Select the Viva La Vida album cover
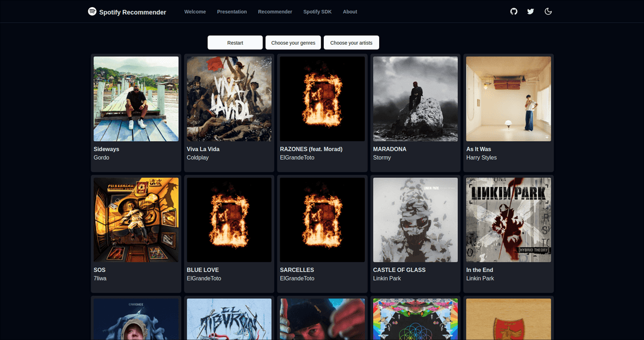The width and height of the screenshot is (644, 340). (x=229, y=99)
